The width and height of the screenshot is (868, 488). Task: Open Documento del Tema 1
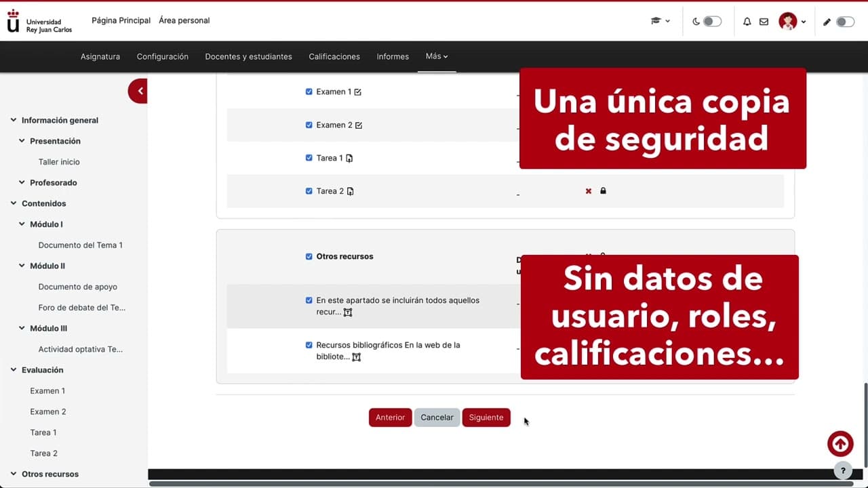point(80,245)
